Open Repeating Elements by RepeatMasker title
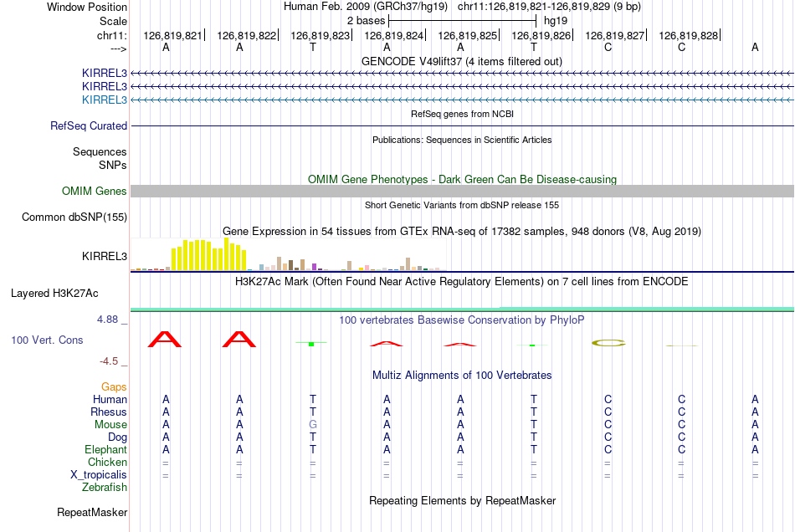 (x=462, y=501)
